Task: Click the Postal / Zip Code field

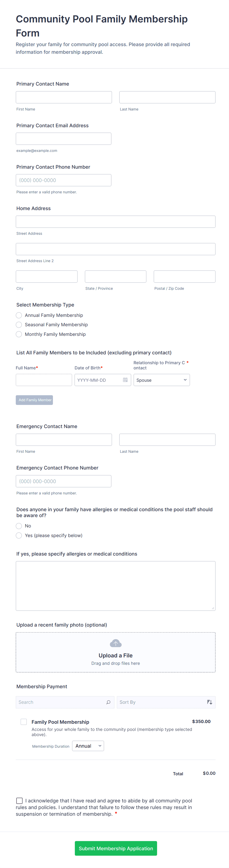Action: pos(184,277)
